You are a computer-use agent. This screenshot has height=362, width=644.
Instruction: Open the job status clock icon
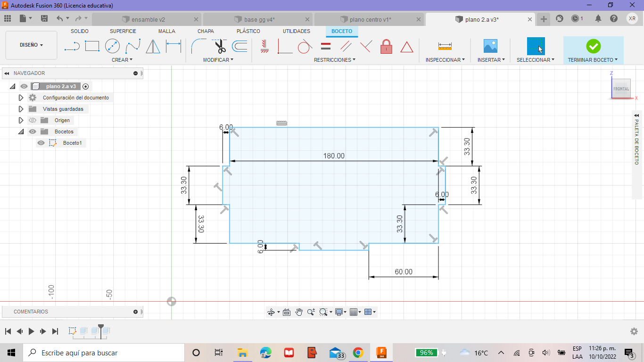point(575,19)
